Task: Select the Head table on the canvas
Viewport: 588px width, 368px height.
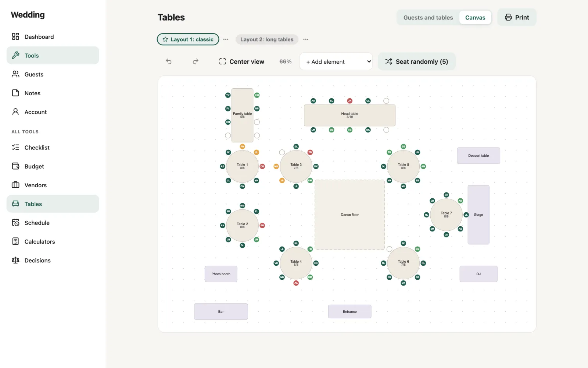Action: click(350, 115)
